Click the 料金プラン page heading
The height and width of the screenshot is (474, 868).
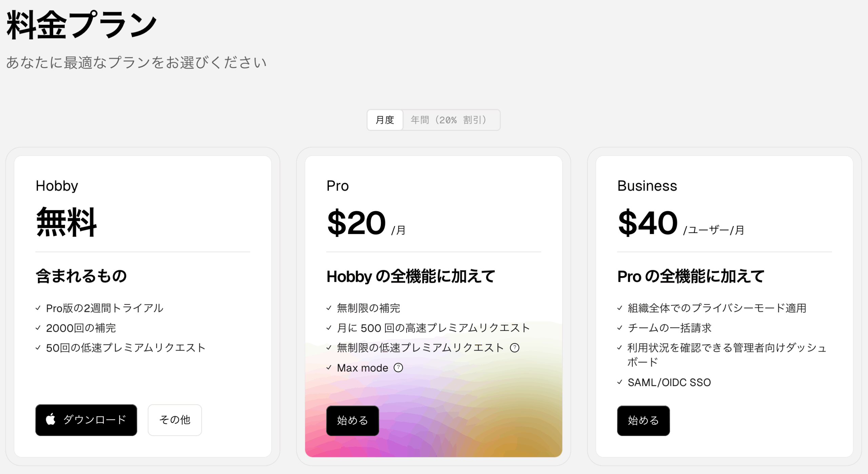pos(81,25)
